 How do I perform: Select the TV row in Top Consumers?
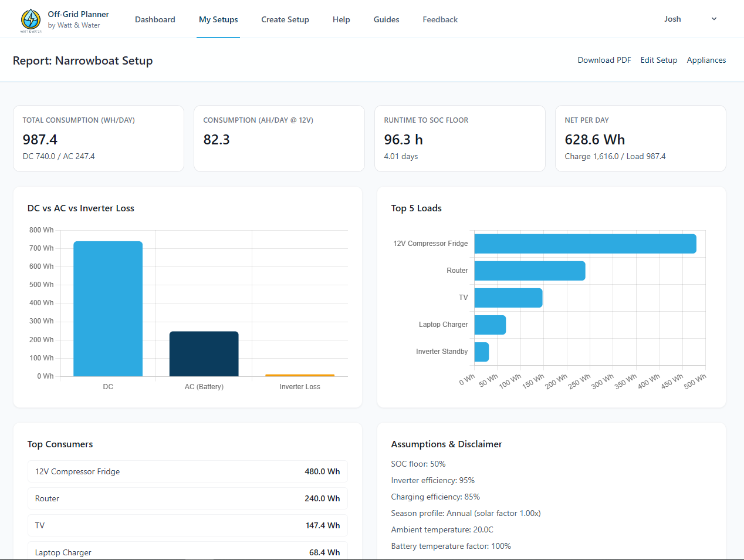click(x=187, y=525)
